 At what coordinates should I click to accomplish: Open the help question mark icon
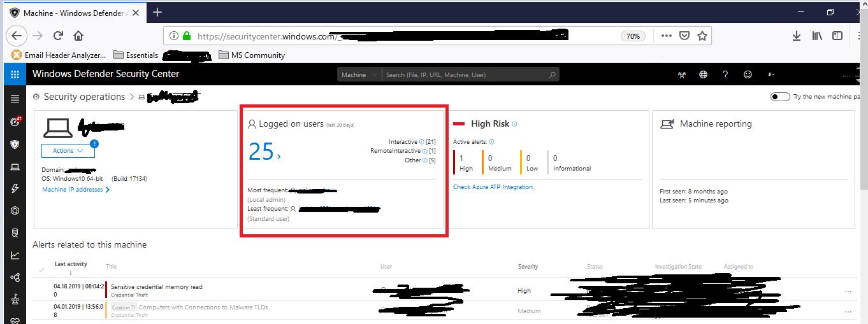click(x=725, y=74)
